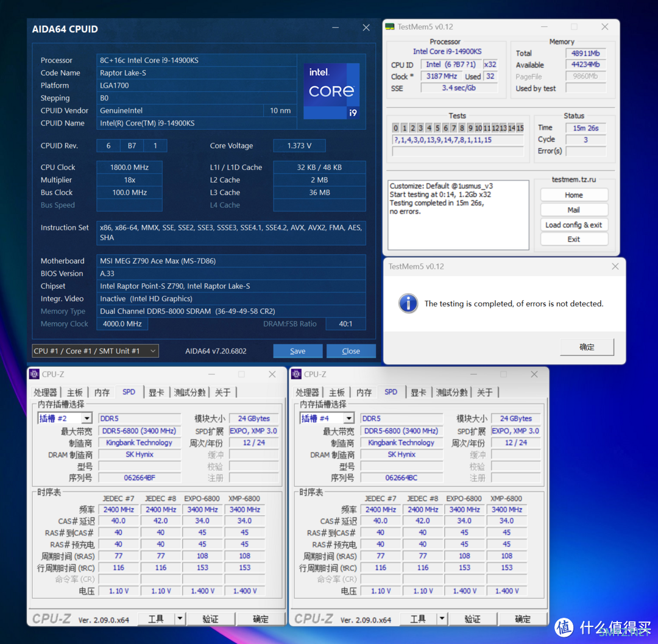Image resolution: width=658 pixels, height=644 pixels.
Task: Open 測試分數 tab in left CPU-Z
Action: [189, 392]
